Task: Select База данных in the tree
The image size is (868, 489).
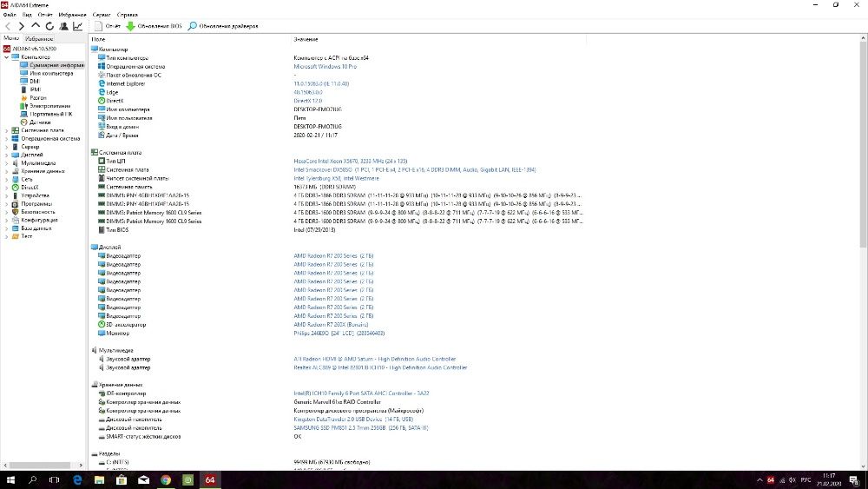Action: [x=36, y=228]
